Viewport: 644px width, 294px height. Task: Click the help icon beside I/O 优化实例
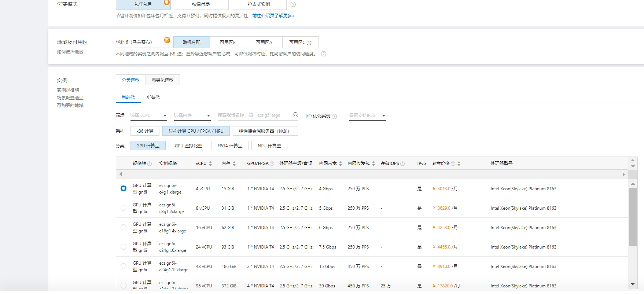point(334,116)
